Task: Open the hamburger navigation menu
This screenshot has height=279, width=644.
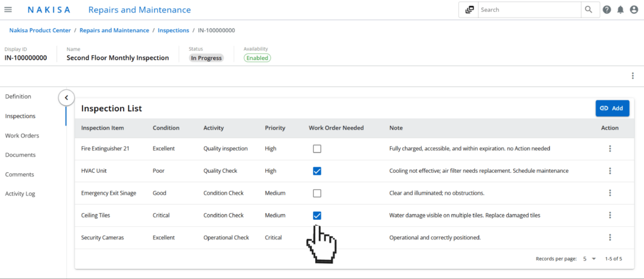Action: point(8,10)
